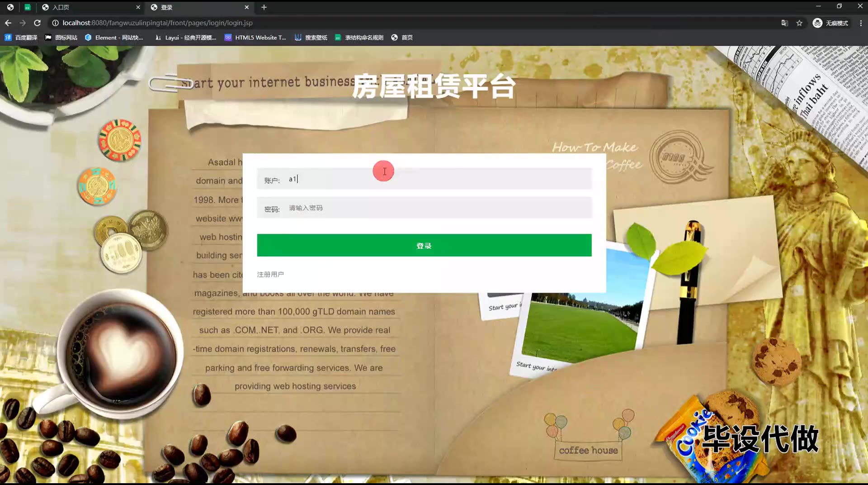Close the 入口页 tab

coord(138,7)
